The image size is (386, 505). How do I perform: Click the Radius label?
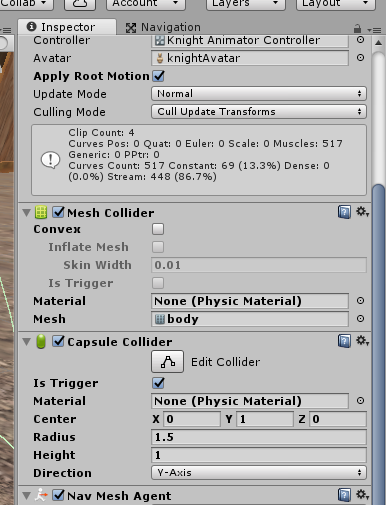click(54, 437)
